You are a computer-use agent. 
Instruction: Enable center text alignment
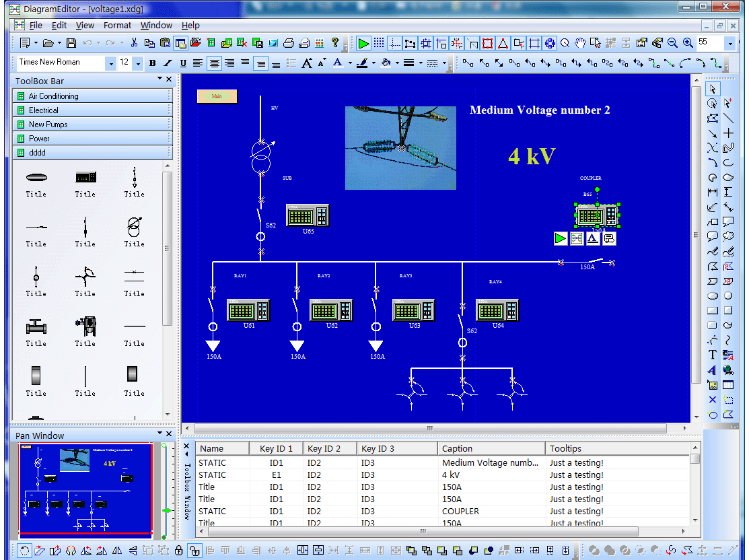pyautogui.click(x=214, y=63)
